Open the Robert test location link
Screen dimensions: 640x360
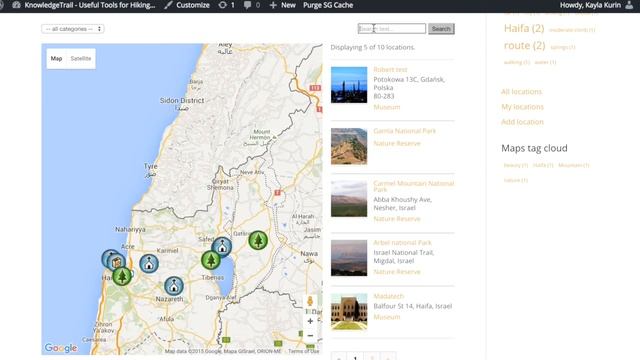(390, 69)
